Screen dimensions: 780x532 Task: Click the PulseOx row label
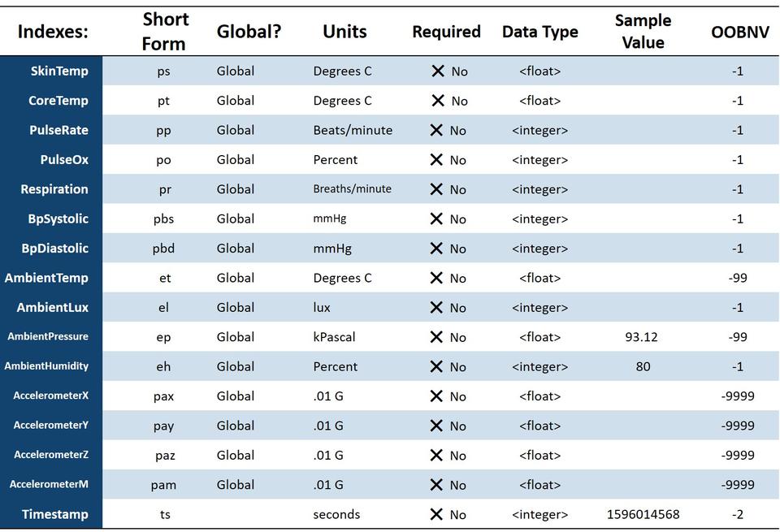(64, 160)
